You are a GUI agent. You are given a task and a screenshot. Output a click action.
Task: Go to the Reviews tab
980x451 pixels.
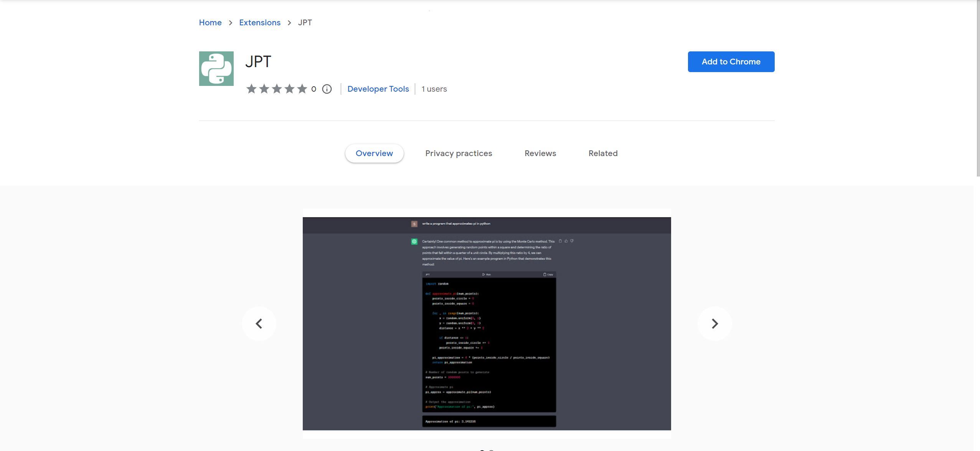(x=540, y=153)
